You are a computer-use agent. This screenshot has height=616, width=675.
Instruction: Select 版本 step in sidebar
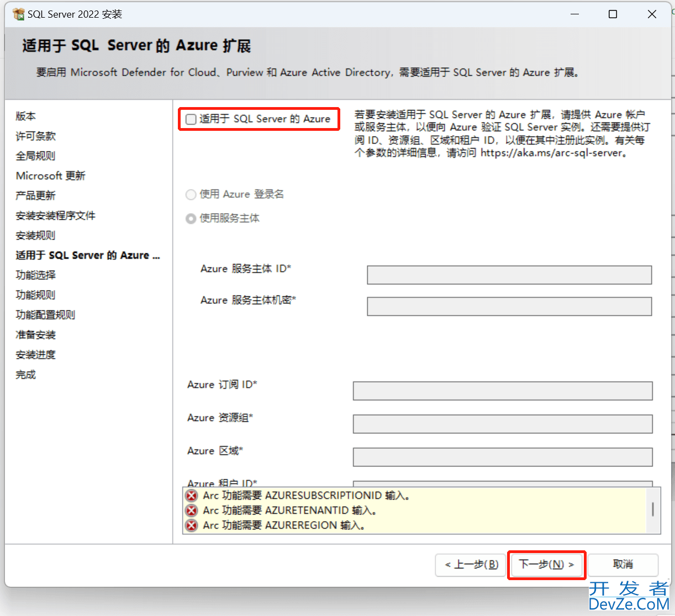pyautogui.click(x=26, y=116)
